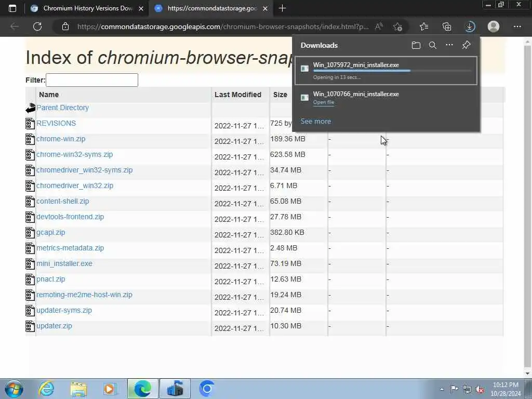Open Read aloud icon in address bar
This screenshot has width=532, height=399.
[x=379, y=26]
